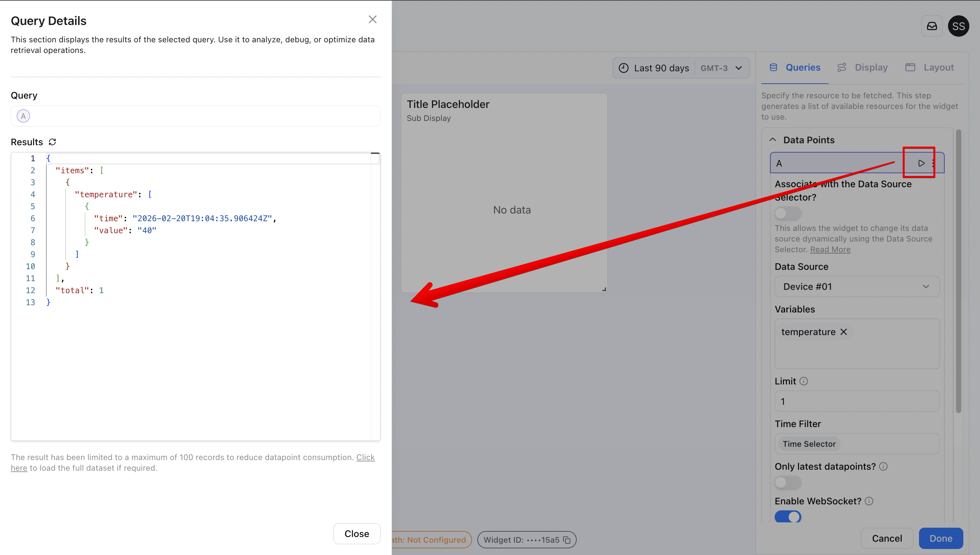Image resolution: width=980 pixels, height=555 pixels.
Task: Click the Done button
Action: (940, 538)
